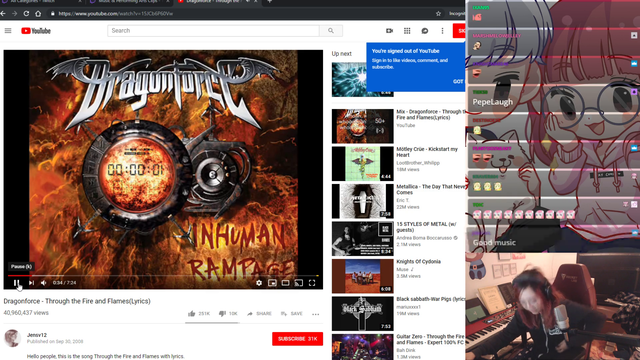Go to the YouTube home logo
Image resolution: width=640 pixels, height=360 pixels.
[x=36, y=31]
